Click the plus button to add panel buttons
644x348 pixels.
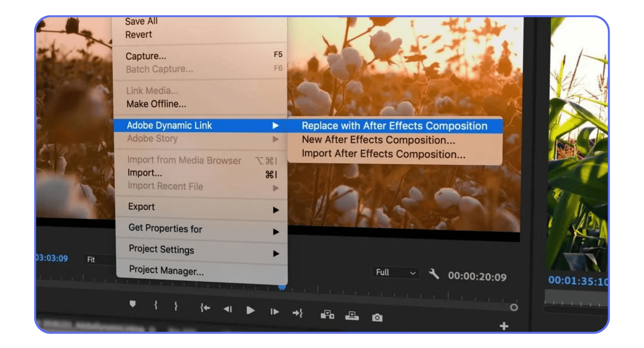[x=503, y=326]
